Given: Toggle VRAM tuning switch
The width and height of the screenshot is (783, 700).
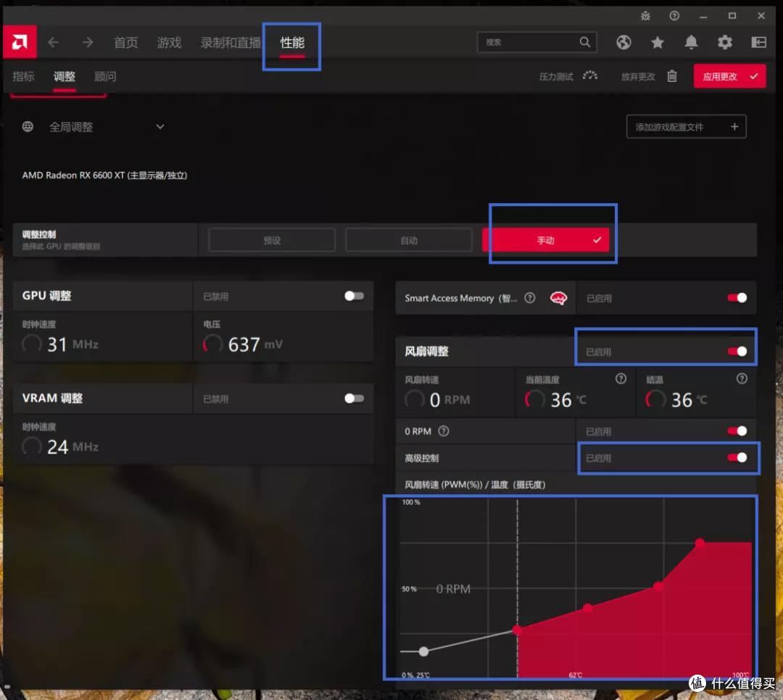Looking at the screenshot, I should coord(354,399).
